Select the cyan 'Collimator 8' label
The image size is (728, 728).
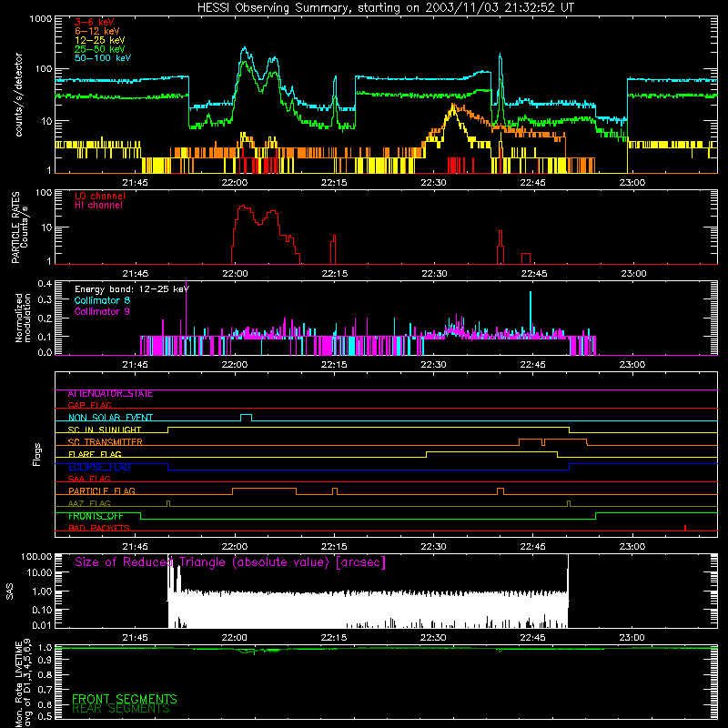(x=102, y=300)
